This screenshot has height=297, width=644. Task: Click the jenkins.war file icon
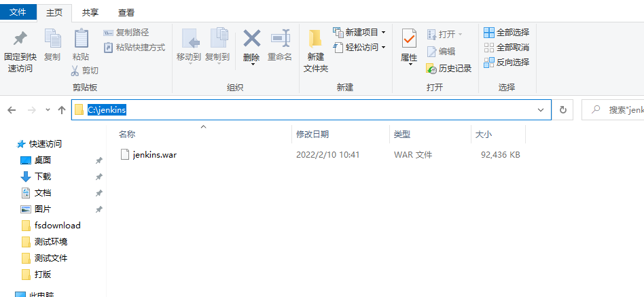click(x=125, y=154)
